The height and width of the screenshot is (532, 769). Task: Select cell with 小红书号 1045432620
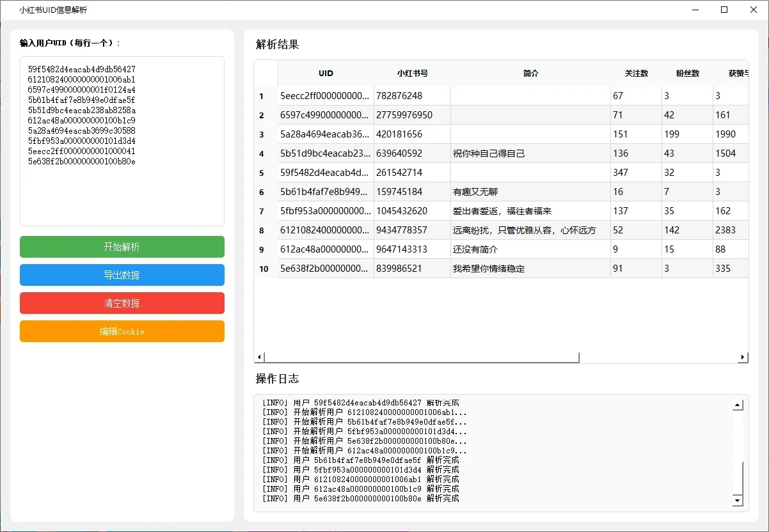pyautogui.click(x=413, y=211)
